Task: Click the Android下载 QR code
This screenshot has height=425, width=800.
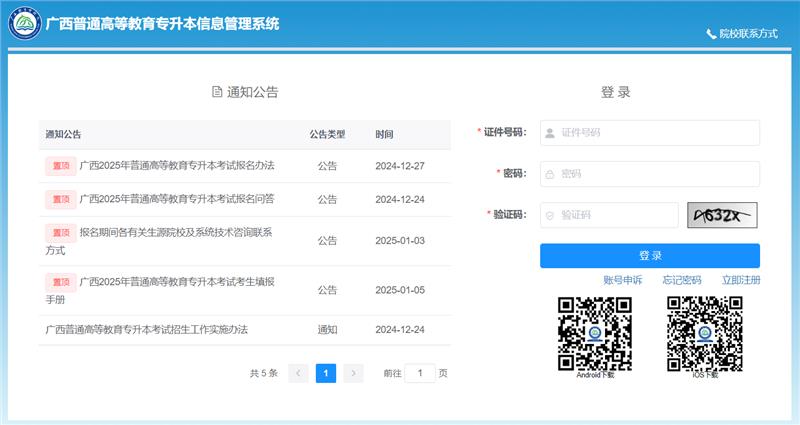Action: click(595, 334)
